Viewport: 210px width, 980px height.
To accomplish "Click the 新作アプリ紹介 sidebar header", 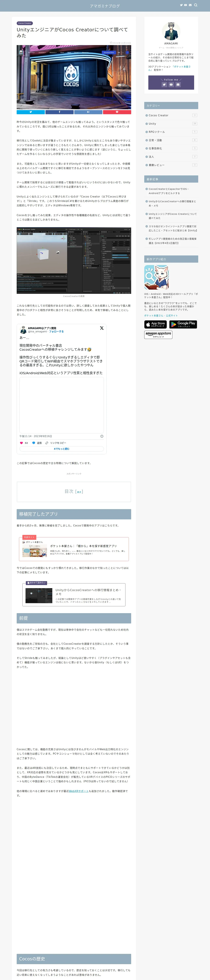I will pos(171,259).
